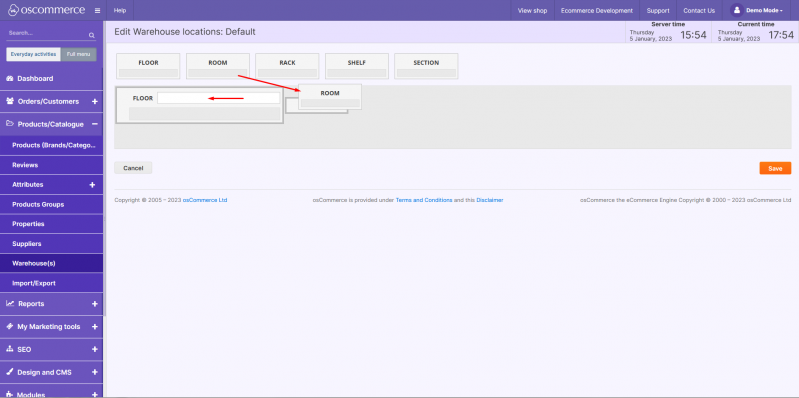Click the search input field
The image size is (799, 398).
coord(47,33)
